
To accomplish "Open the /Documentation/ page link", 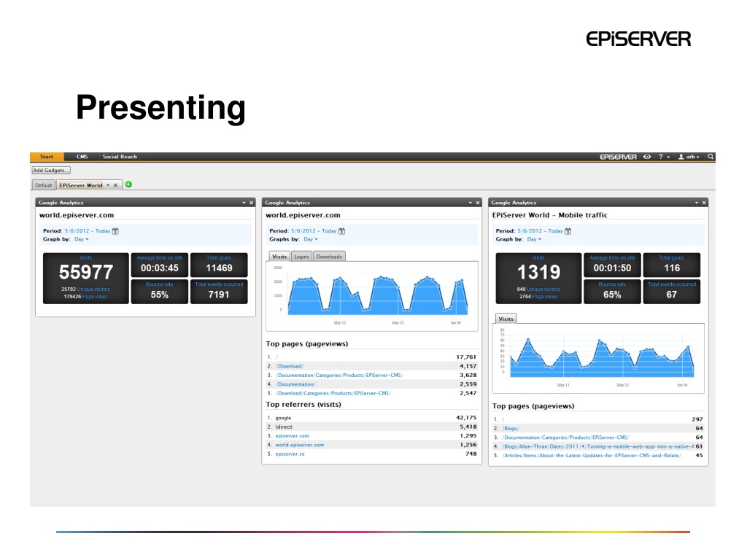I will point(295,384).
